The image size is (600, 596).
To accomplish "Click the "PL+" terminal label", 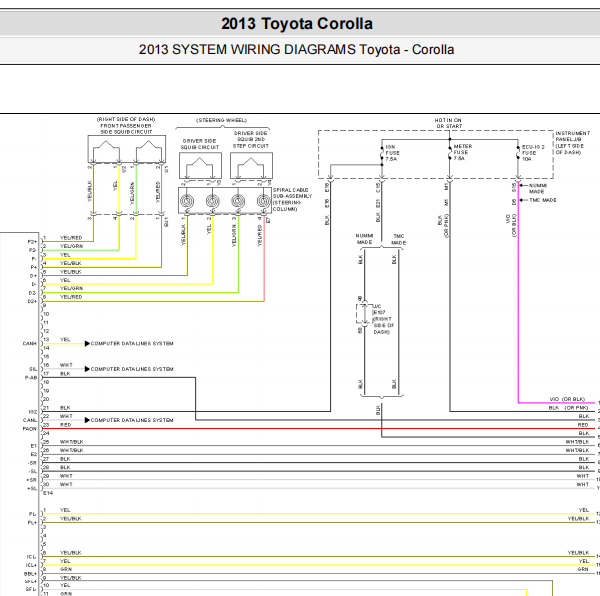I will [x=33, y=523].
